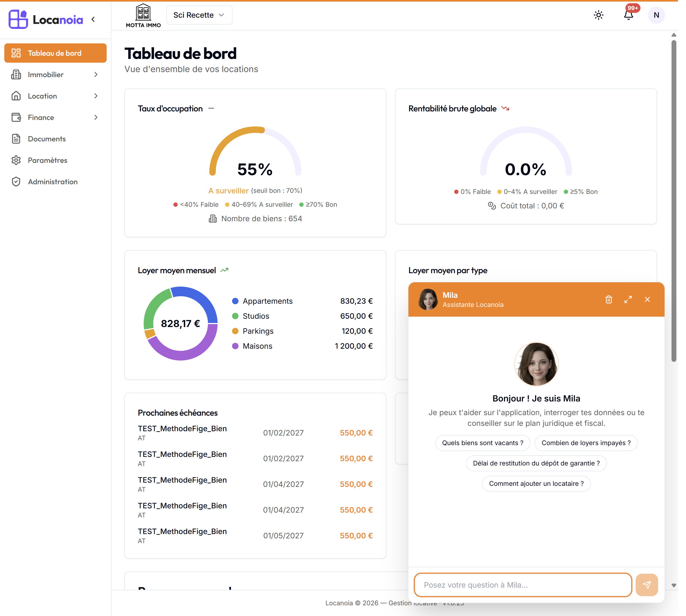Select "Combien de loyers impayés ?" suggestion
Screen dimensions: 686x616
586,443
